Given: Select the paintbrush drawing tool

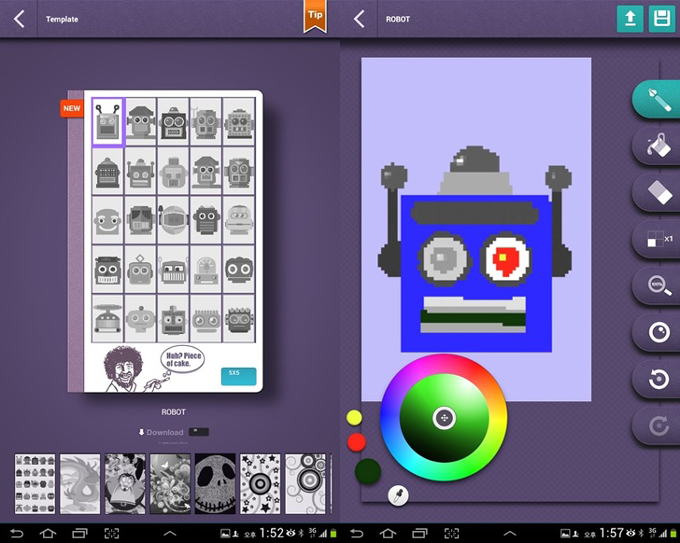Looking at the screenshot, I should pos(658,100).
